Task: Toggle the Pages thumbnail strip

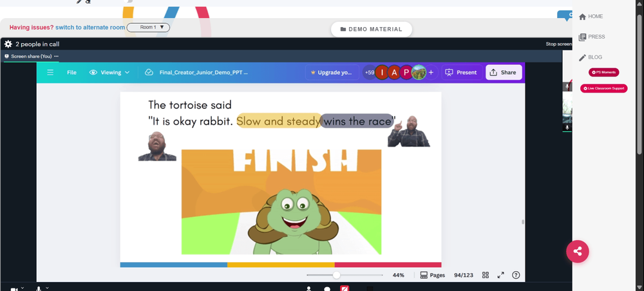Action: [433, 275]
